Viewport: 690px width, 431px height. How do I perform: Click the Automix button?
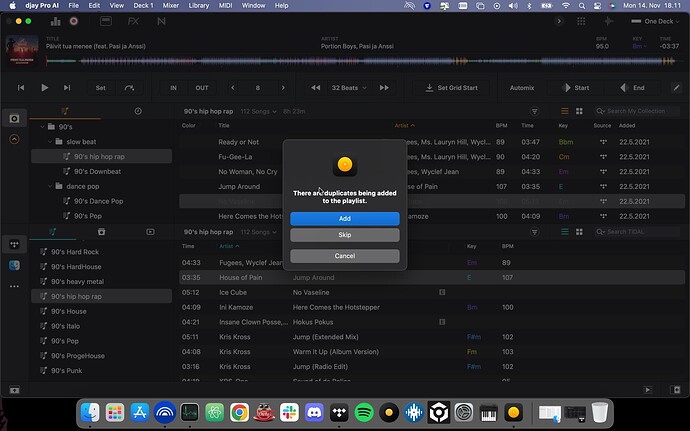(522, 88)
